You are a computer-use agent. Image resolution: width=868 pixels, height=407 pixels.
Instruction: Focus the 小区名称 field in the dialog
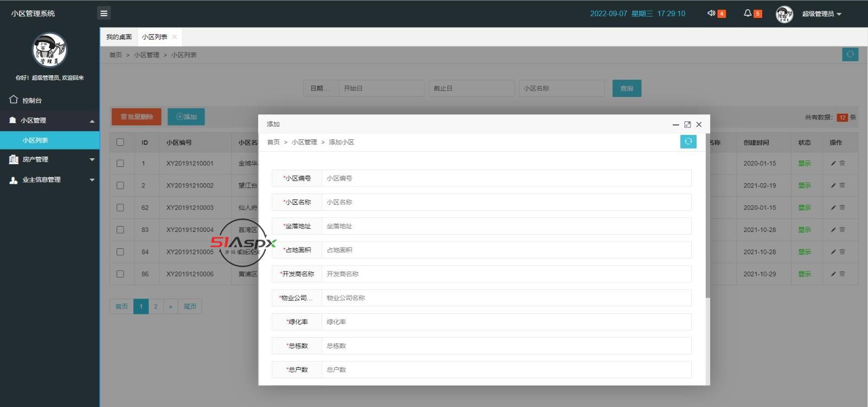[507, 202]
